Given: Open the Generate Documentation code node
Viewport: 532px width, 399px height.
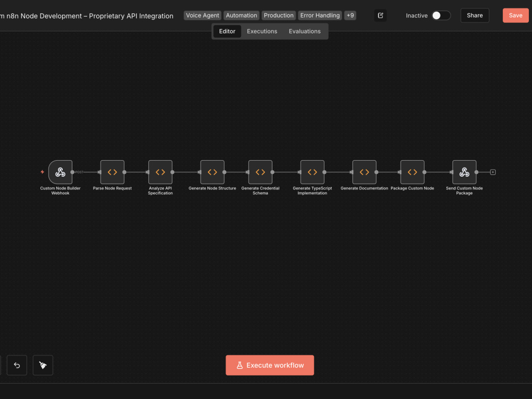Looking at the screenshot, I should pos(364,172).
